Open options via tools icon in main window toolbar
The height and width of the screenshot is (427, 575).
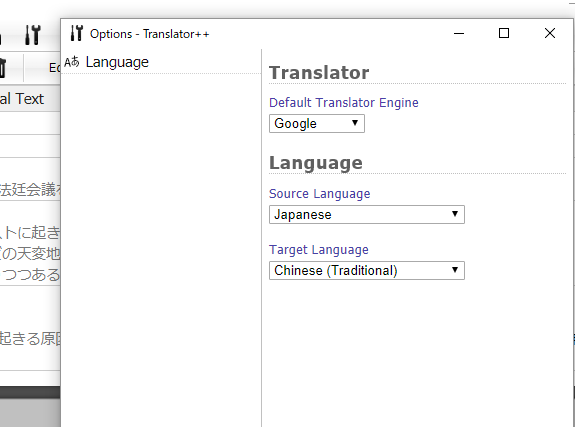pyautogui.click(x=32, y=35)
